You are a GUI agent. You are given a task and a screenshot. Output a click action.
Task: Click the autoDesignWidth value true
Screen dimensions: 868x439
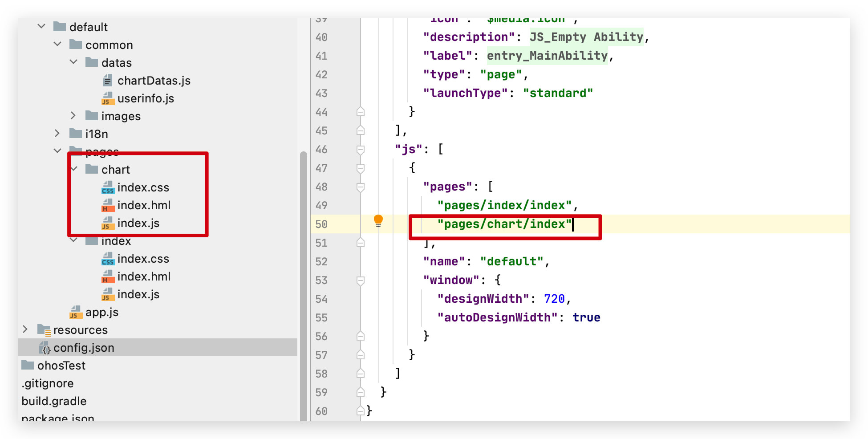point(586,317)
